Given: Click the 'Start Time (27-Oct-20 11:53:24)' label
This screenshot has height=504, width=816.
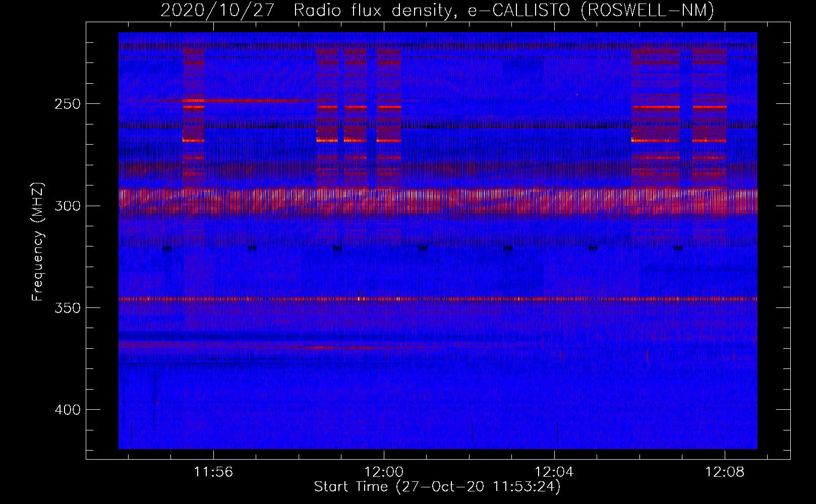Looking at the screenshot, I should tap(437, 487).
